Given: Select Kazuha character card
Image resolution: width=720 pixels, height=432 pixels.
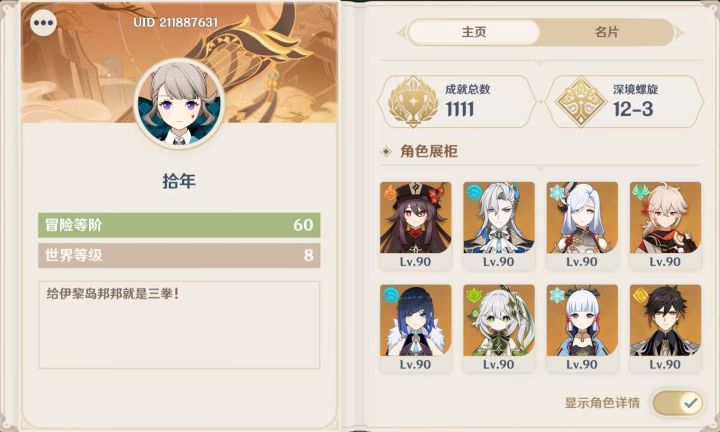Looking at the screenshot, I should [665, 225].
